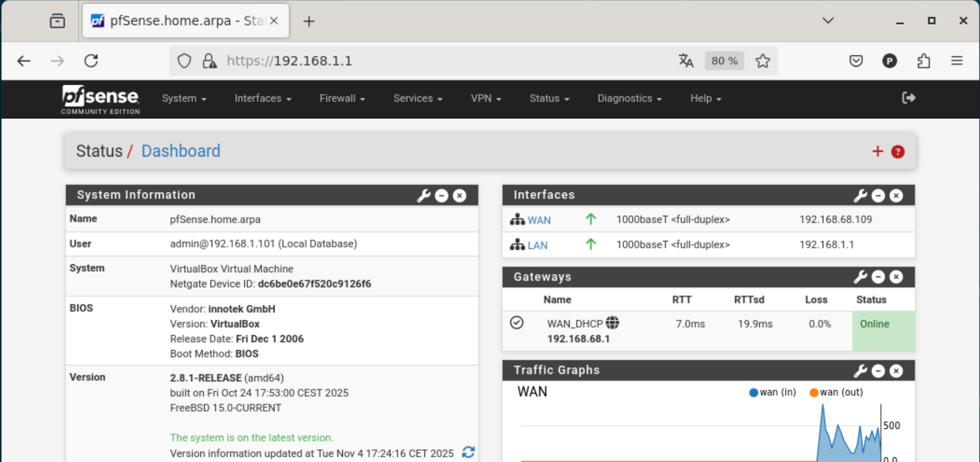Open the LAN interface link
Screen dimensions: 980x462
(537, 245)
